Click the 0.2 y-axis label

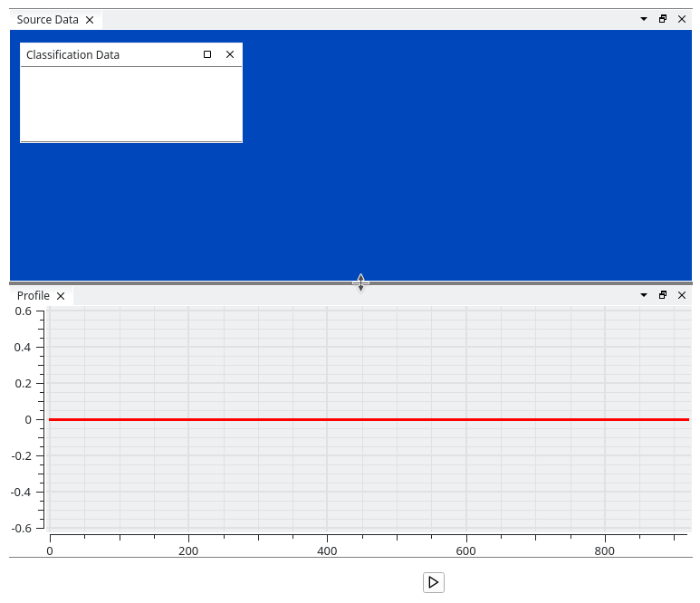coord(24,383)
